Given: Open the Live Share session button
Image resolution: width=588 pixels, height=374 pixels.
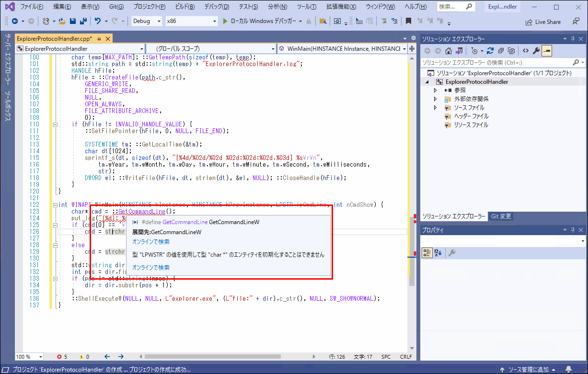Looking at the screenshot, I should [x=543, y=22].
